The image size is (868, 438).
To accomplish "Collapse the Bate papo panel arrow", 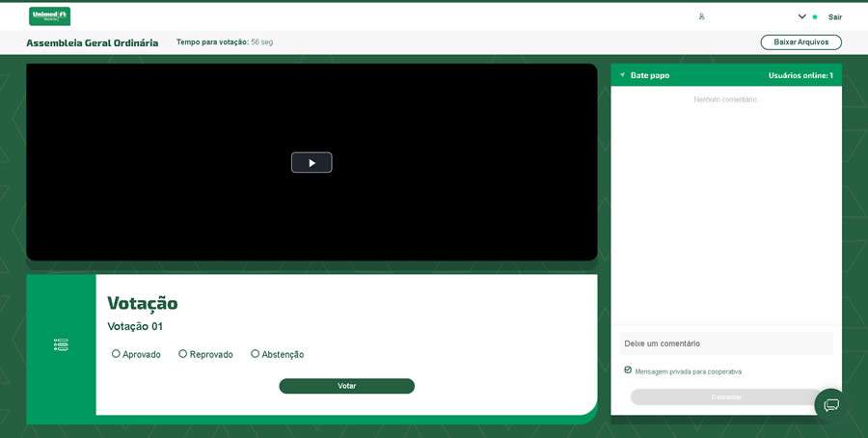I will coord(622,75).
